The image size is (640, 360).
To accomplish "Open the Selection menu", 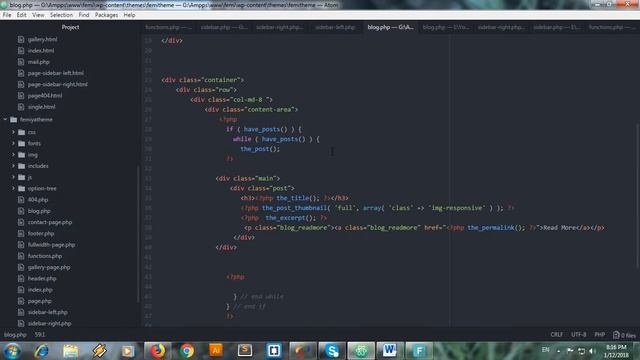I will click(61, 15).
